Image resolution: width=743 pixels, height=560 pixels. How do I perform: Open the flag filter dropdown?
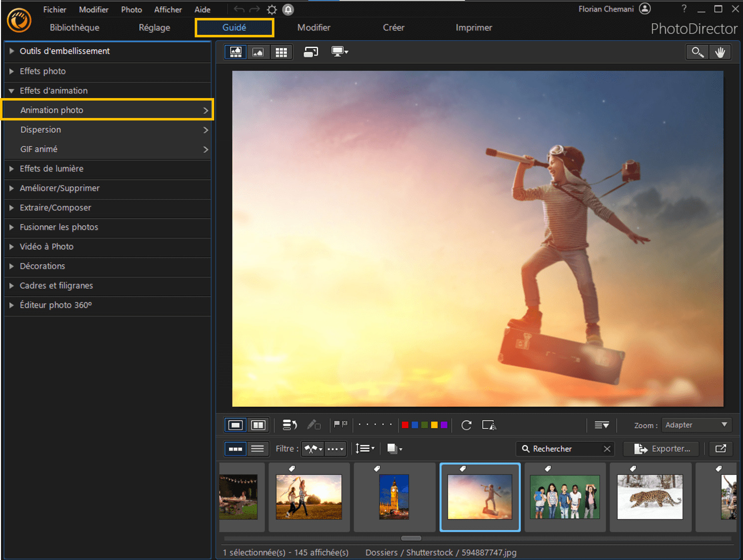(313, 448)
